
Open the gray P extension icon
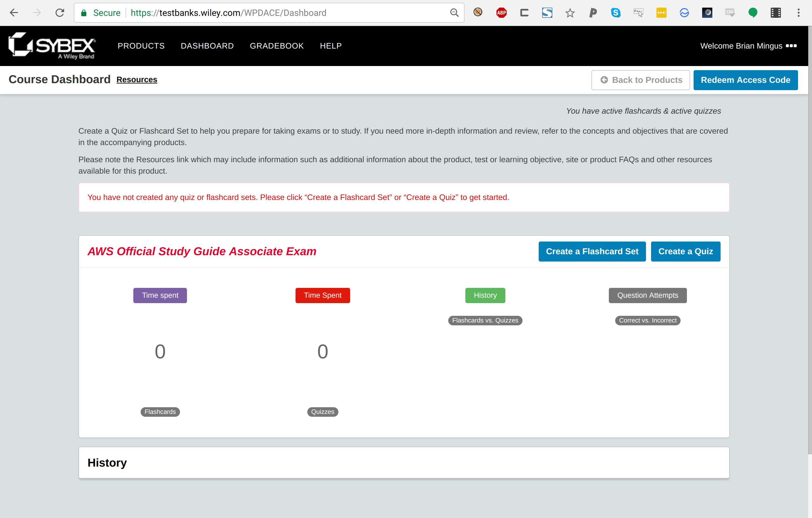(593, 13)
